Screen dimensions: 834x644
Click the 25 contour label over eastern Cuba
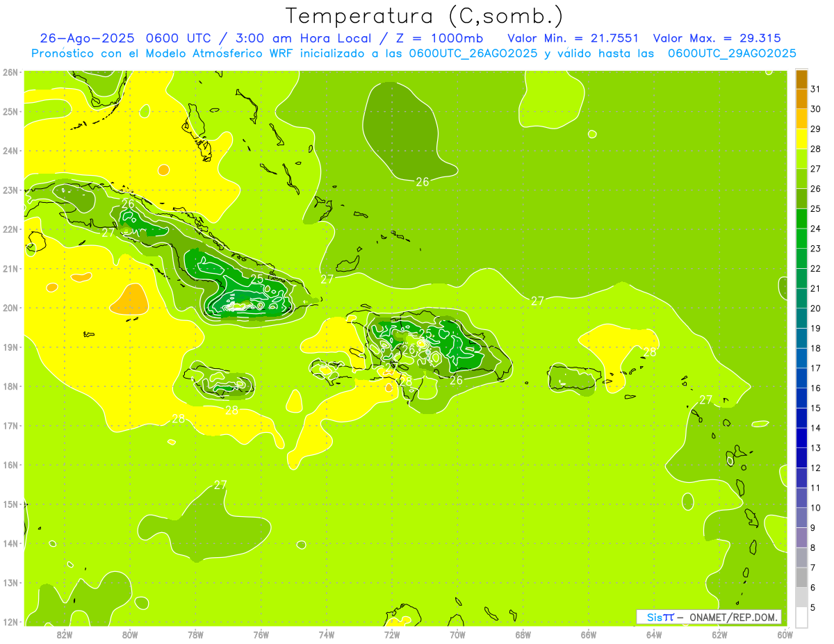pos(257,279)
